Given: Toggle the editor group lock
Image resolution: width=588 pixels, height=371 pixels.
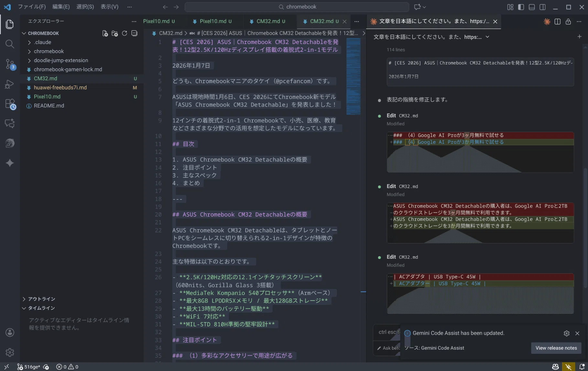Looking at the screenshot, I should tap(568, 21).
